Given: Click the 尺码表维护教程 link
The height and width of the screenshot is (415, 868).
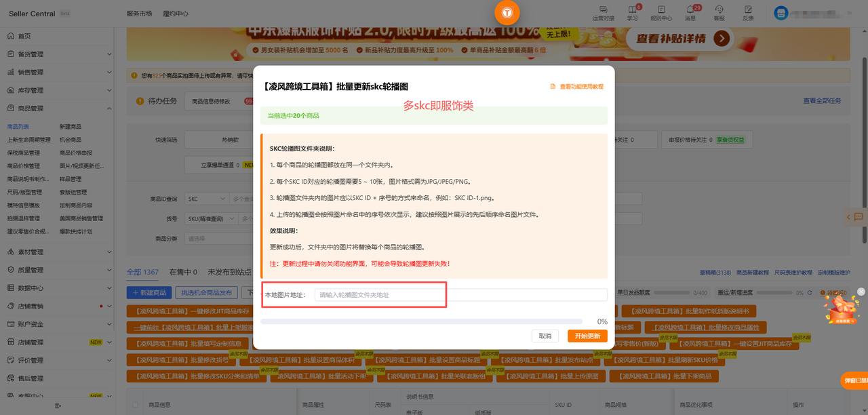Looking at the screenshot, I should tap(793, 273).
